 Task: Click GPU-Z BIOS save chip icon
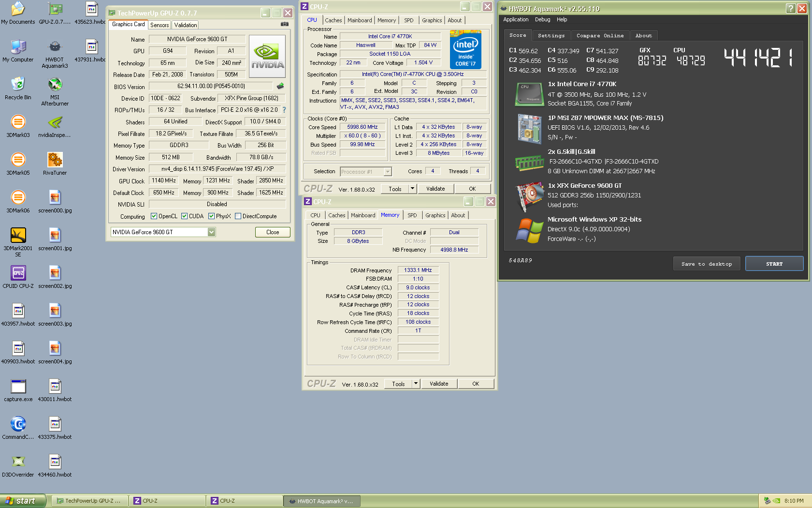280,86
